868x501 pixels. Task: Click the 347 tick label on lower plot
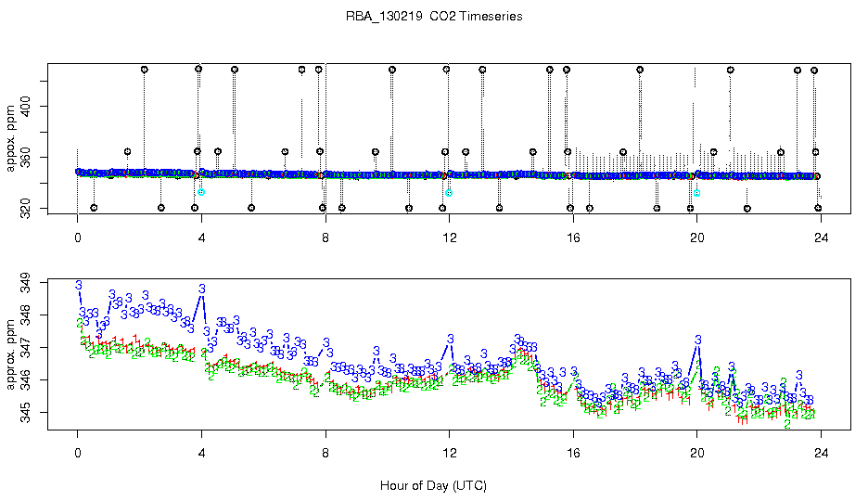tap(26, 348)
